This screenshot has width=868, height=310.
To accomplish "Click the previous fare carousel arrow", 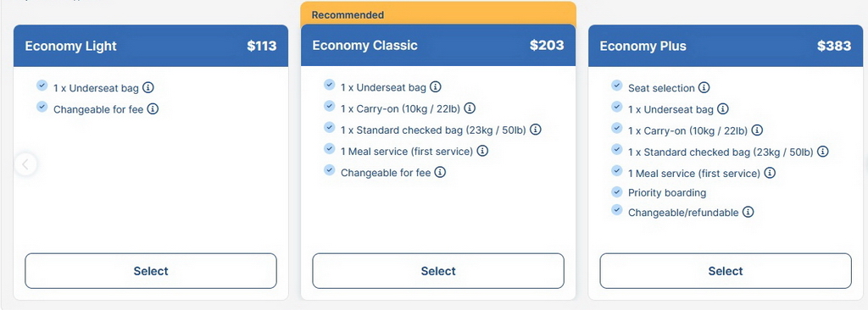I will tap(25, 163).
